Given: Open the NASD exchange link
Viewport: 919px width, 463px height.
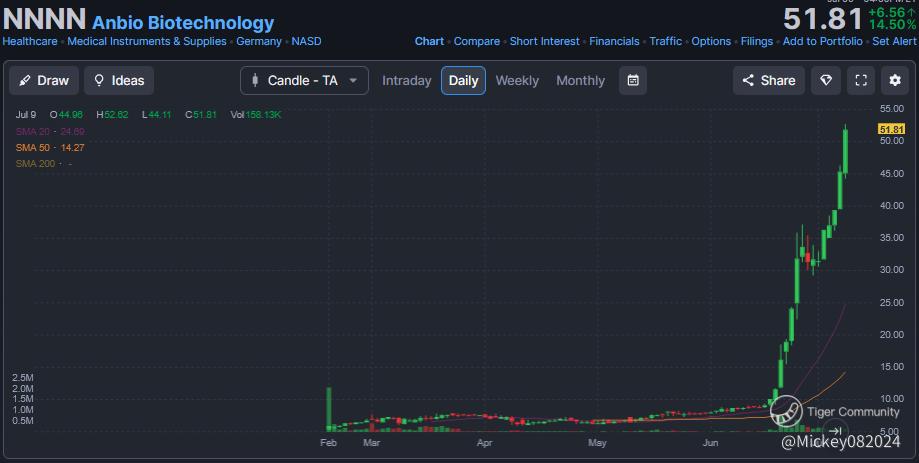Looking at the screenshot, I should point(307,41).
